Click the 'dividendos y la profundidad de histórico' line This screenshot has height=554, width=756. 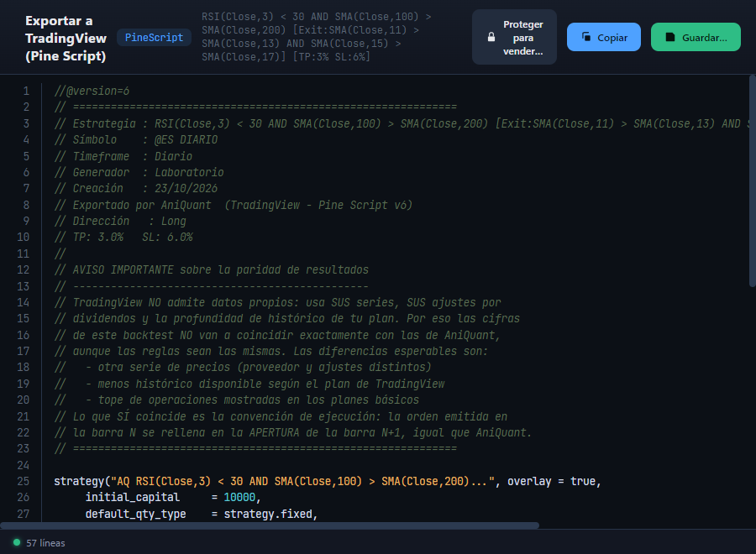(x=287, y=318)
